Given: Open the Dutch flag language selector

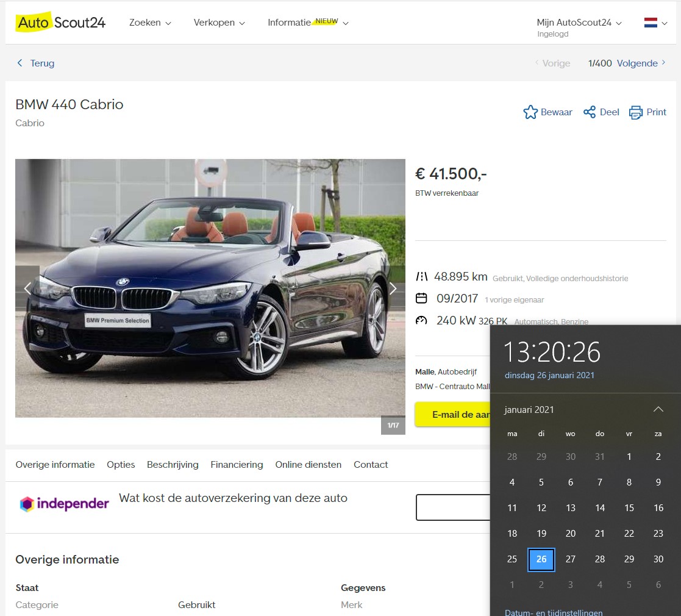Looking at the screenshot, I should 655,23.
